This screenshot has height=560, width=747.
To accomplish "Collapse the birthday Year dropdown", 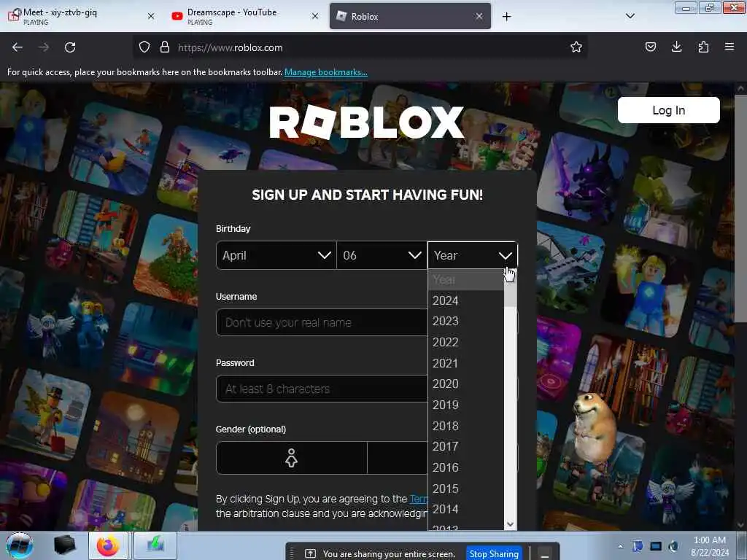I will [x=472, y=256].
